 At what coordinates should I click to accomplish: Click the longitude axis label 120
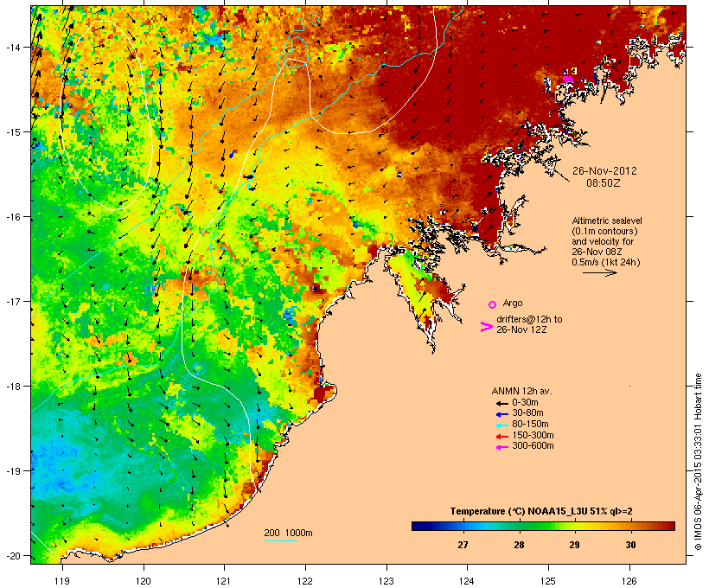coord(144,581)
